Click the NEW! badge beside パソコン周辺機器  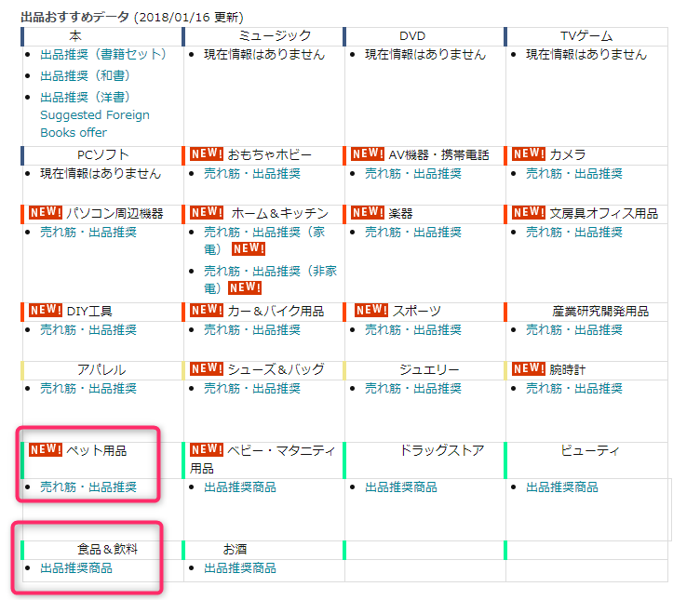tap(46, 213)
